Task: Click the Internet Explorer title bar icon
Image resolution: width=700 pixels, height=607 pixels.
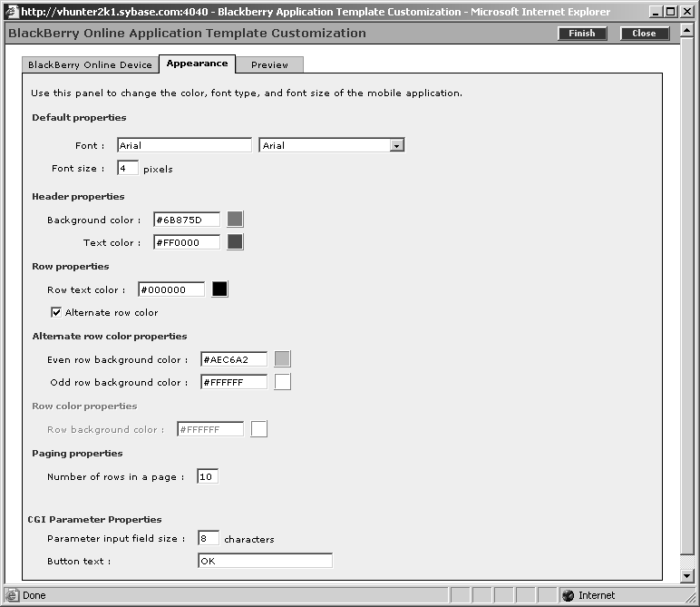Action: pyautogui.click(x=12, y=12)
